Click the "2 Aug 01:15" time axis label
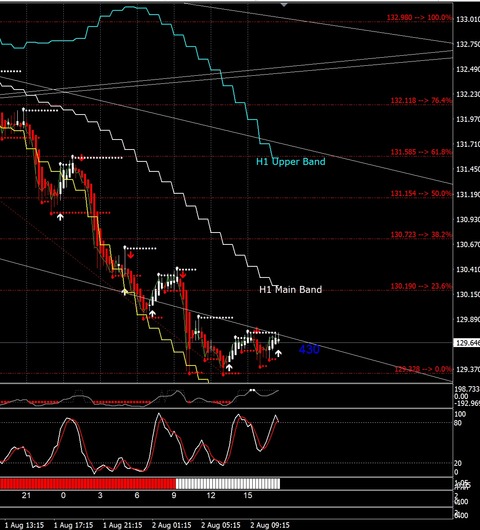Screen dimensions: 480x530 pos(171,525)
